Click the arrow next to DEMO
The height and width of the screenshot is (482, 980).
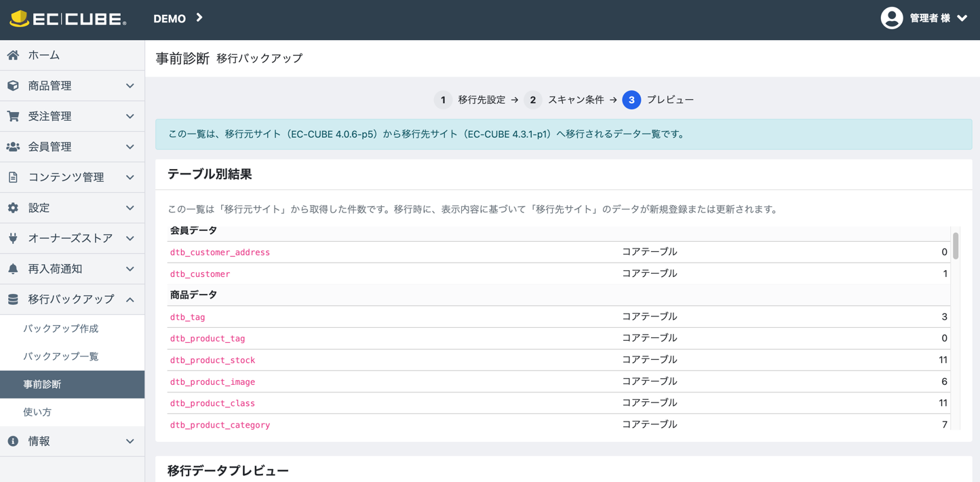coord(199,18)
